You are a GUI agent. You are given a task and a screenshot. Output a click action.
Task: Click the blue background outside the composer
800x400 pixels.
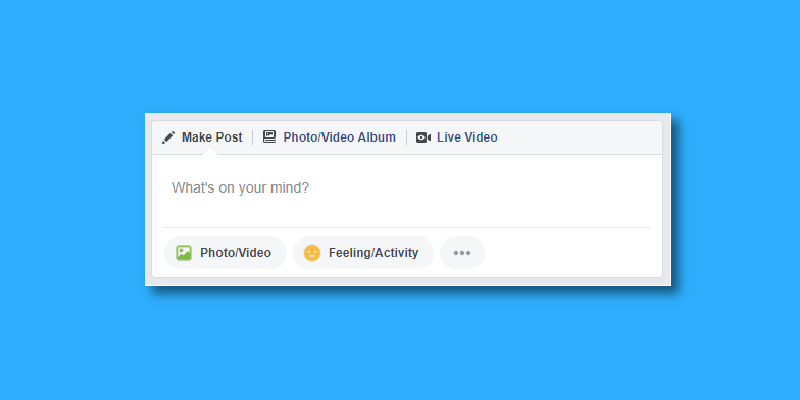(x=398, y=56)
